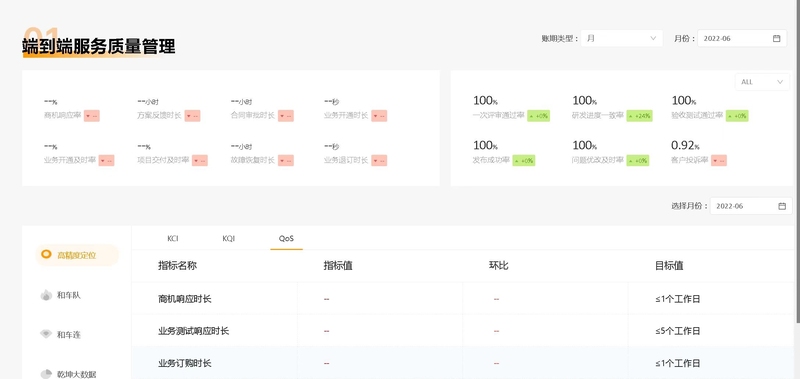Select the QoS tab
The width and height of the screenshot is (800, 379).
[x=286, y=238]
